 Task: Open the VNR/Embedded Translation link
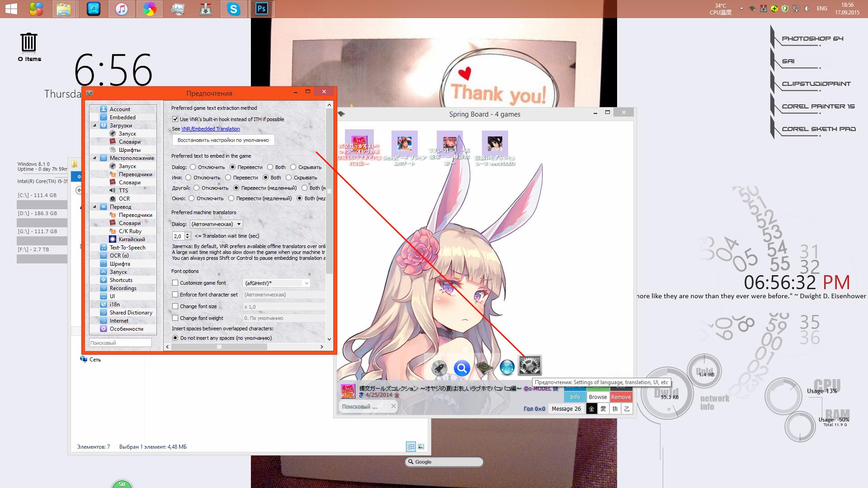click(x=211, y=129)
